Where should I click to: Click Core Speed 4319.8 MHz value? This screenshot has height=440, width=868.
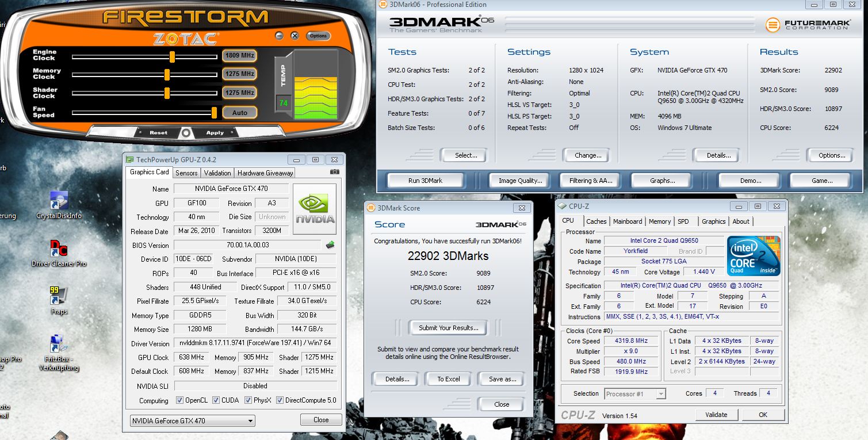coord(631,340)
